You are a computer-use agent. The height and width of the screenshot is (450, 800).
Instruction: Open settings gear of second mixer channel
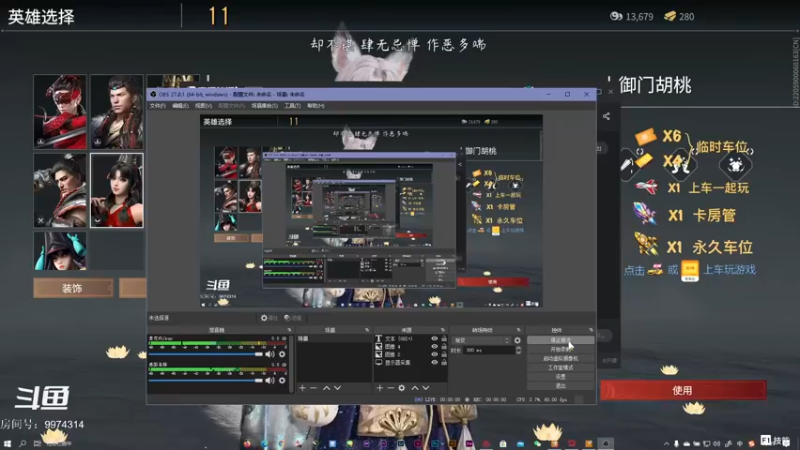(282, 380)
